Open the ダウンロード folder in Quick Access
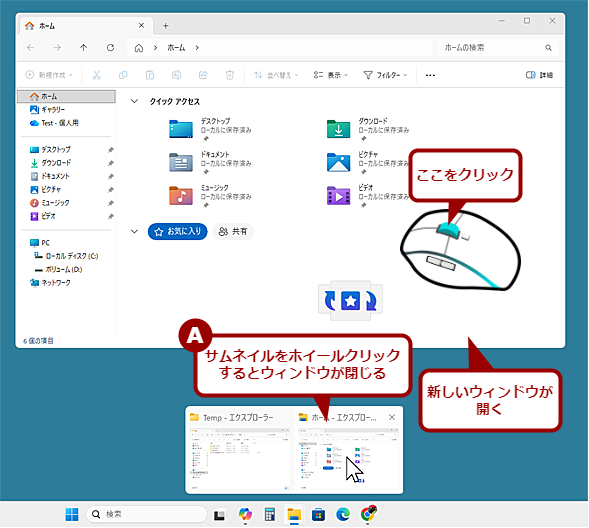 coord(368,130)
